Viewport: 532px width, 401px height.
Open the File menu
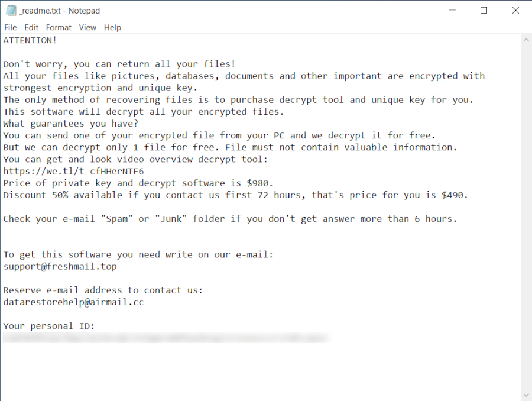[10, 28]
